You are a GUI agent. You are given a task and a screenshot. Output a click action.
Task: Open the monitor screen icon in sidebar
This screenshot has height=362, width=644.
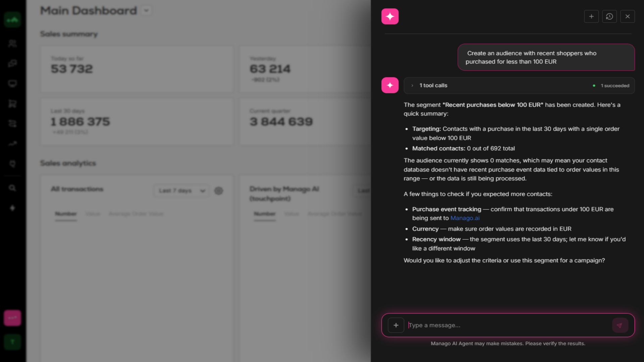(x=12, y=83)
